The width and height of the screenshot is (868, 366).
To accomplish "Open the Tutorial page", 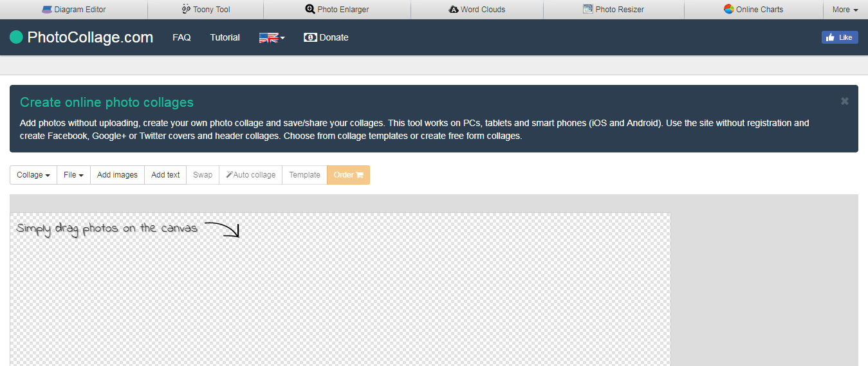I will click(x=225, y=37).
